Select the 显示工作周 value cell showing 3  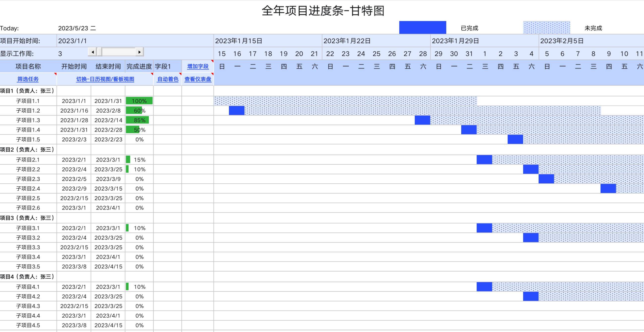[x=60, y=53]
